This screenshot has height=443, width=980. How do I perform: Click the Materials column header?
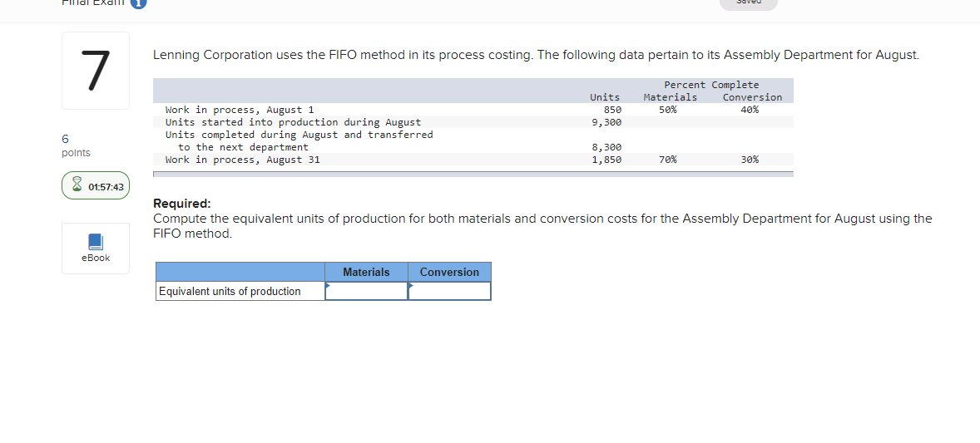point(366,272)
